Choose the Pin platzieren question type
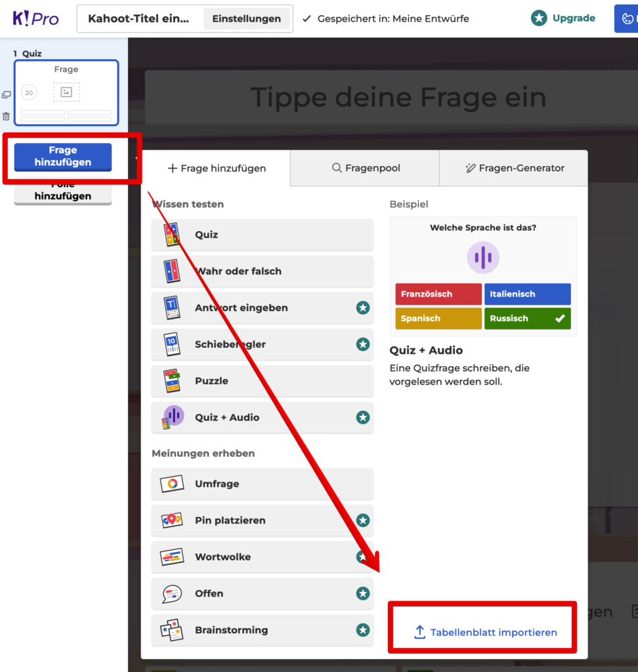Viewport: 638px width, 672px height. click(262, 520)
